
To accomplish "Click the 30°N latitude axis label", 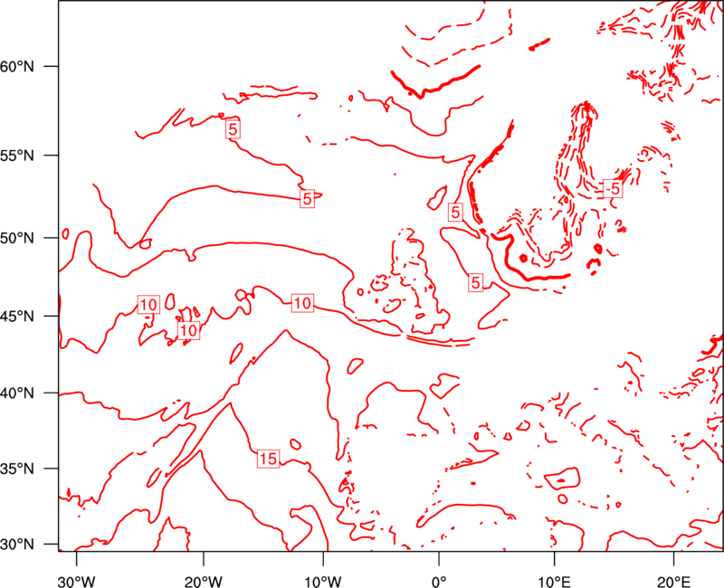I will 17,545.
